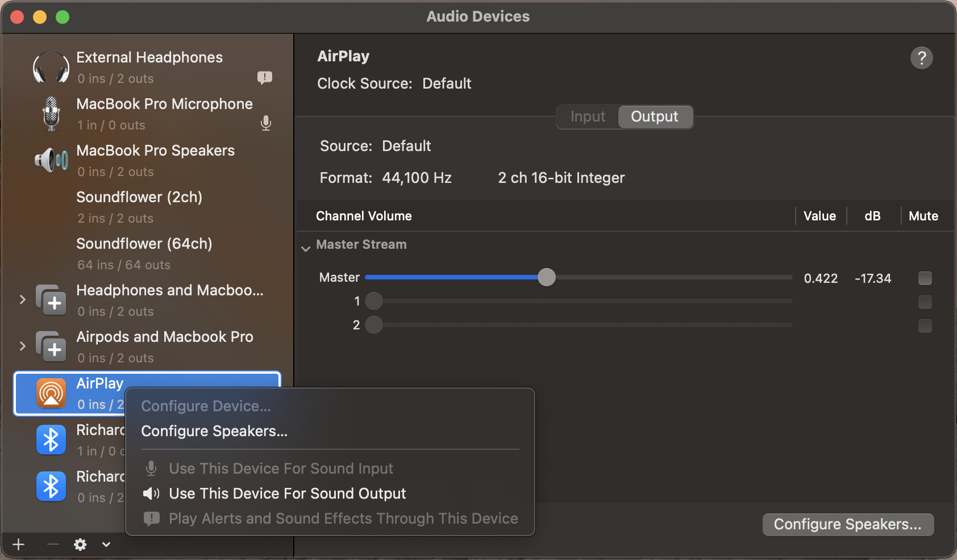Click the External Headphones device icon
Screen dimensions: 957x560
pyautogui.click(x=51, y=68)
